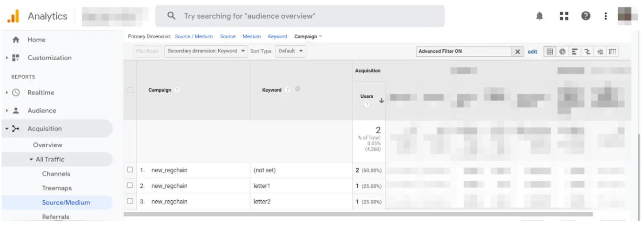The height and width of the screenshot is (227, 644).
Task: Open Channels report
Action: (x=56, y=174)
